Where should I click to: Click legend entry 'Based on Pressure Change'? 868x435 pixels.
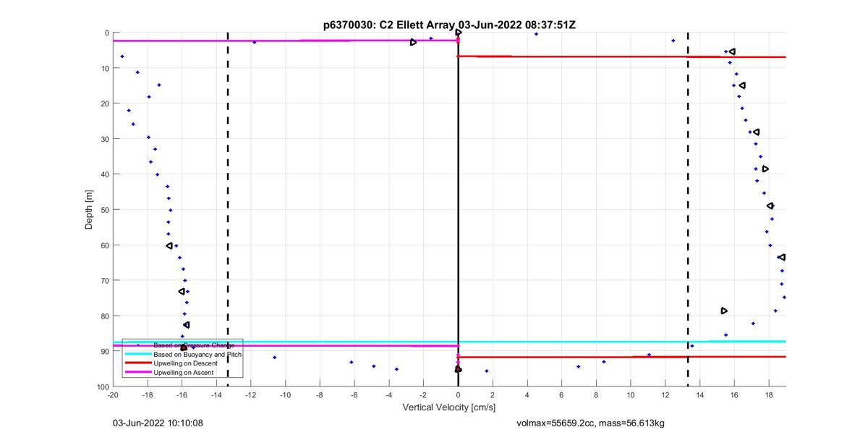194,345
